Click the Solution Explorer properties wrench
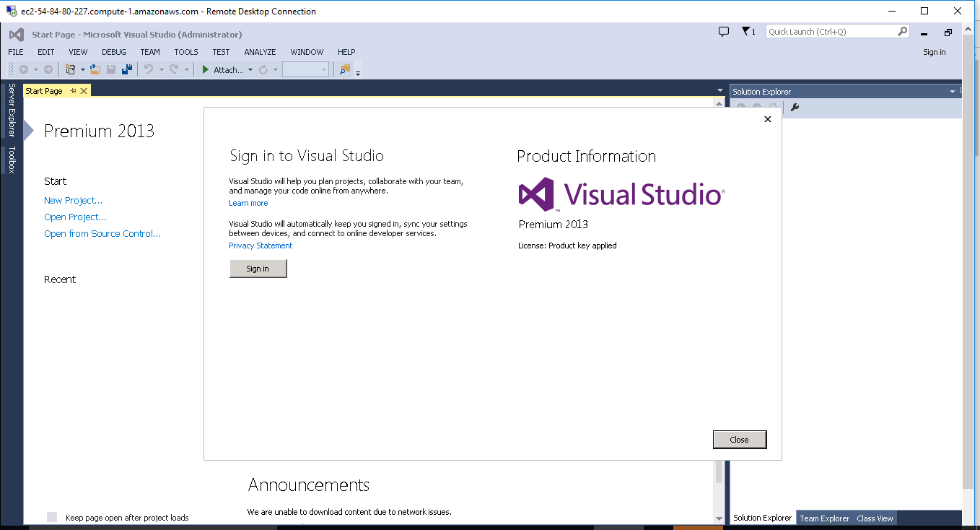Image resolution: width=980 pixels, height=530 pixels. 795,108
